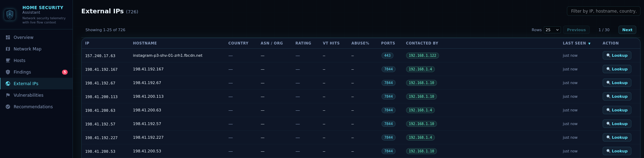644x158 pixels.
Task: Click the Findings shield icon
Action: pyautogui.click(x=8, y=72)
